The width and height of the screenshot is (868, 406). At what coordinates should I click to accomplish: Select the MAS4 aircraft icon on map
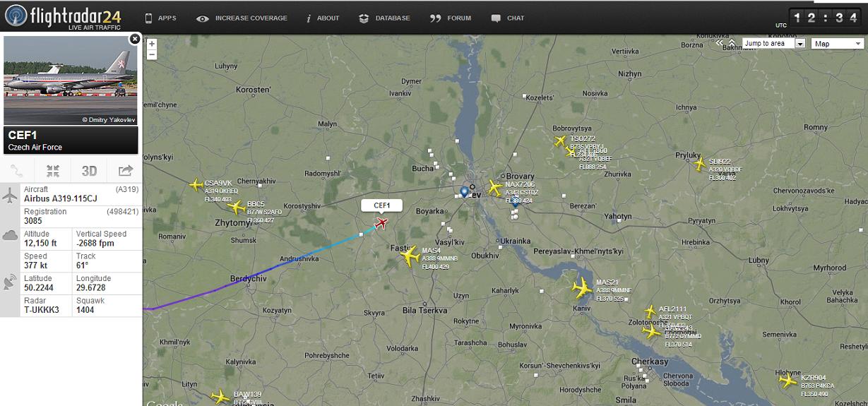pyautogui.click(x=409, y=256)
